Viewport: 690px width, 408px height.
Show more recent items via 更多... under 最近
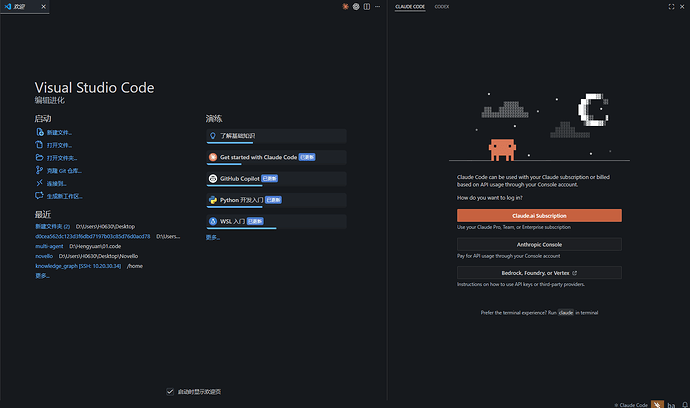pyautogui.click(x=42, y=276)
